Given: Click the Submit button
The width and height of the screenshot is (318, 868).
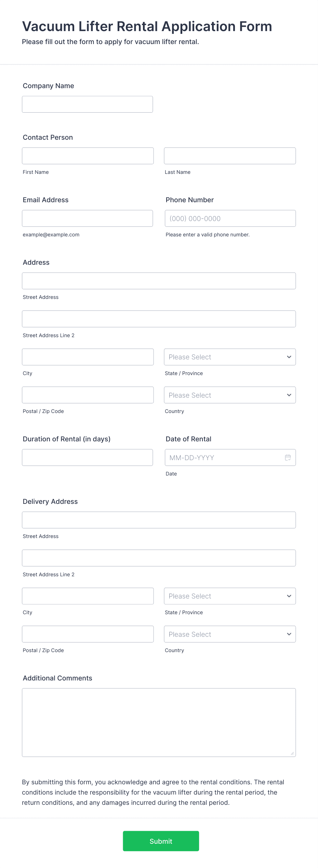Looking at the screenshot, I should (x=161, y=841).
